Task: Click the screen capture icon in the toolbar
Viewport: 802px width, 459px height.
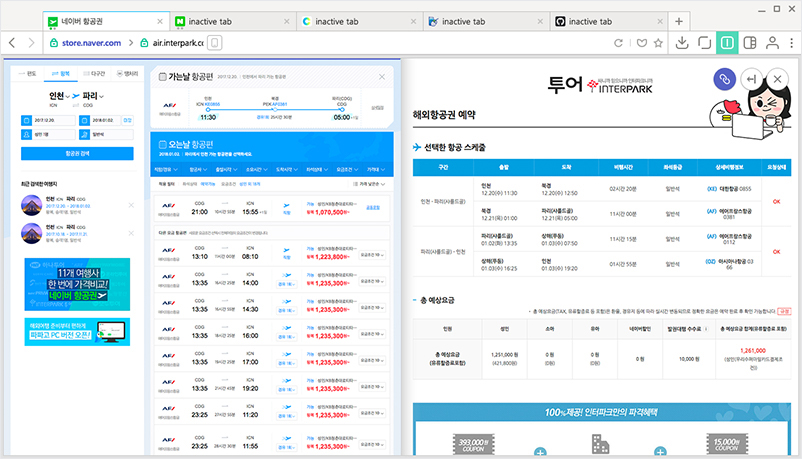Action: point(705,43)
